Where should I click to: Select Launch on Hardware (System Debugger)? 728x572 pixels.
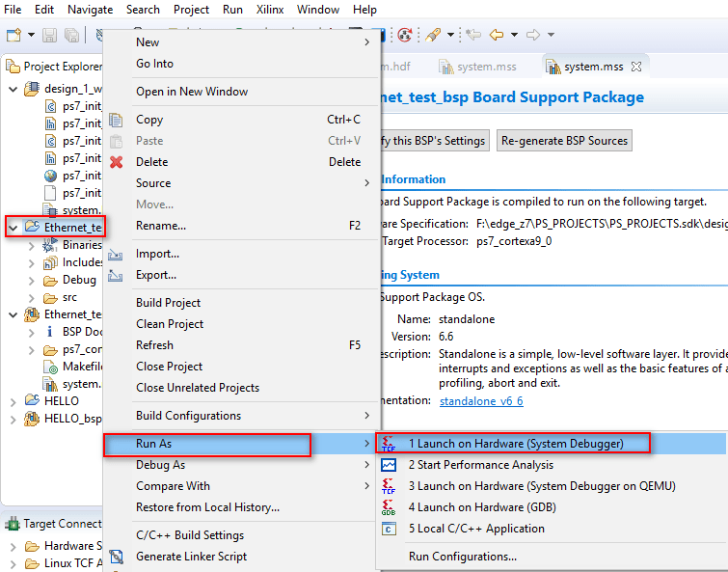point(515,444)
